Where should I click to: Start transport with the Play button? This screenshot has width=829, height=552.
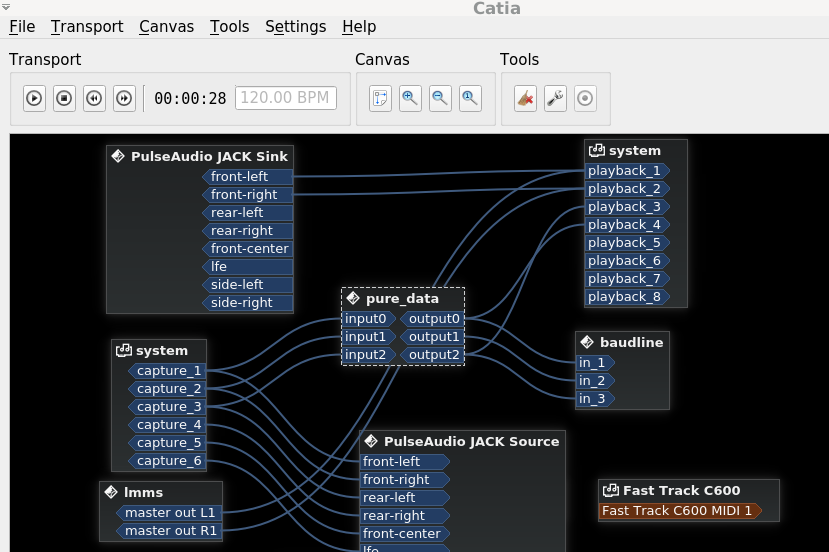tap(34, 98)
